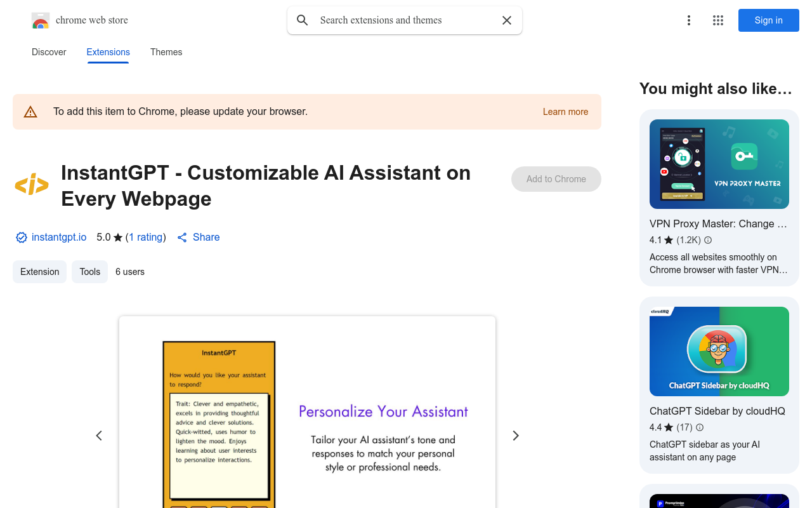The image size is (812, 508).
Task: Open the Learn more link
Action: (x=565, y=112)
